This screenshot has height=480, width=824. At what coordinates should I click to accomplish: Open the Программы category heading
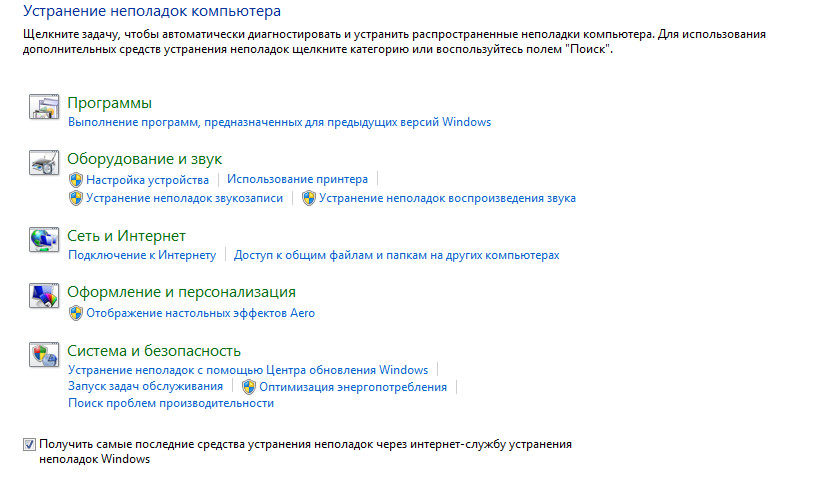tap(109, 103)
